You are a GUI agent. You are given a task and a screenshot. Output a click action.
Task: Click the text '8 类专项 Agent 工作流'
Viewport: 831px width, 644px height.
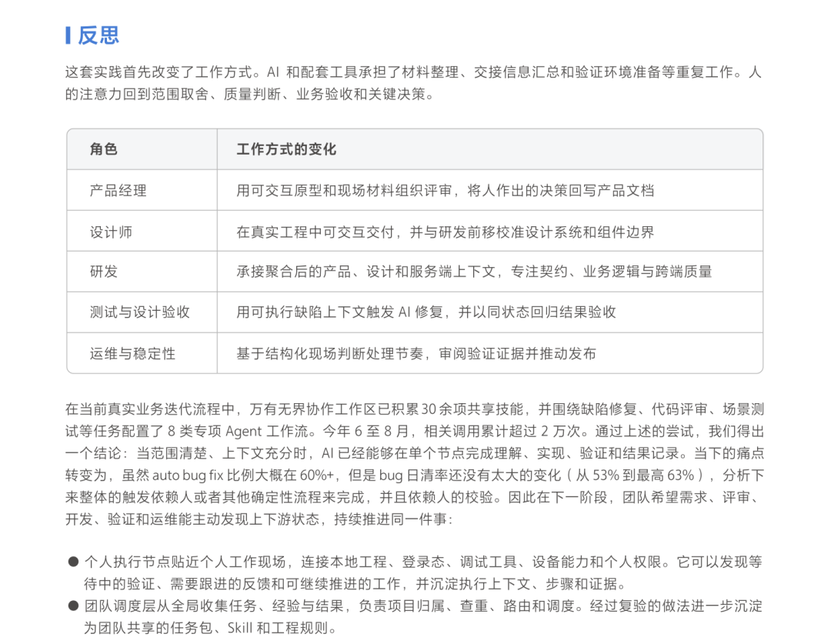tap(239, 432)
